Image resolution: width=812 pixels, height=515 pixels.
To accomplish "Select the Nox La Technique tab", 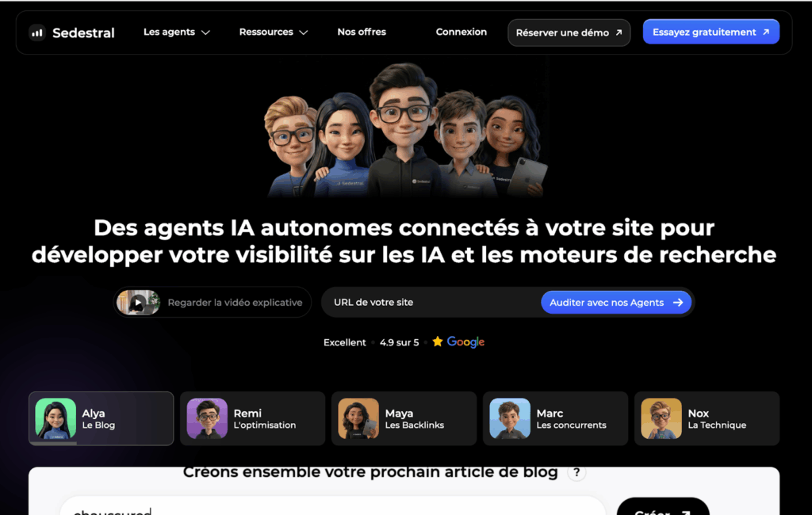I will tap(707, 418).
